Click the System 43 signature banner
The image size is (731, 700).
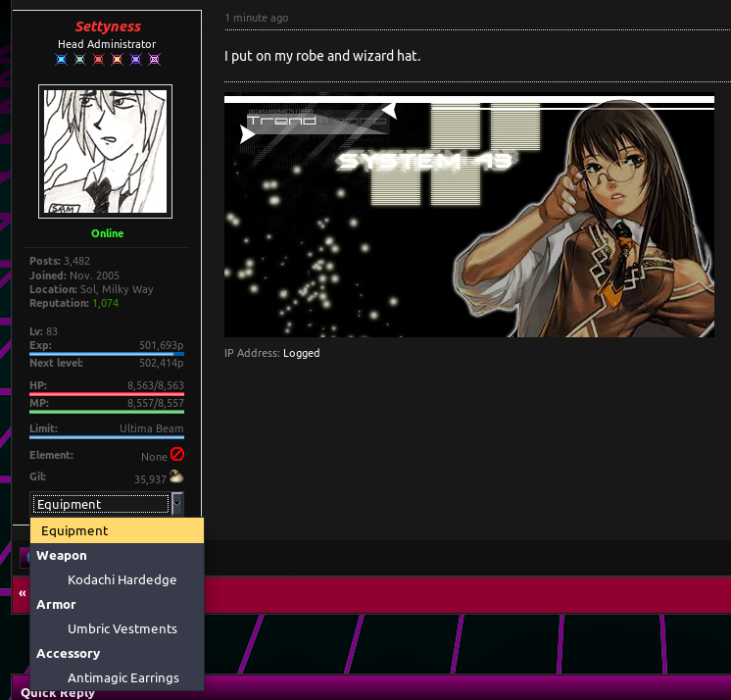pyautogui.click(x=468, y=216)
